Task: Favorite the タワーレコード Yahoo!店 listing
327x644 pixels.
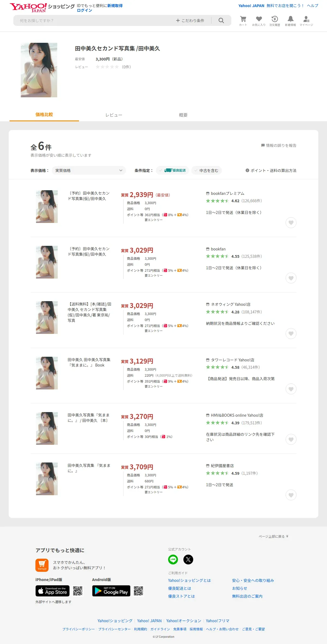Action: point(291,389)
